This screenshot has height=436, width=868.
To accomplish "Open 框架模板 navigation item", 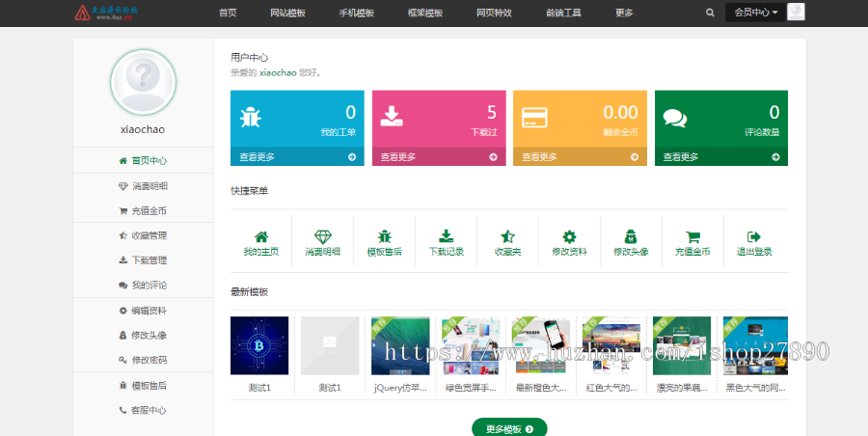I will [x=425, y=13].
